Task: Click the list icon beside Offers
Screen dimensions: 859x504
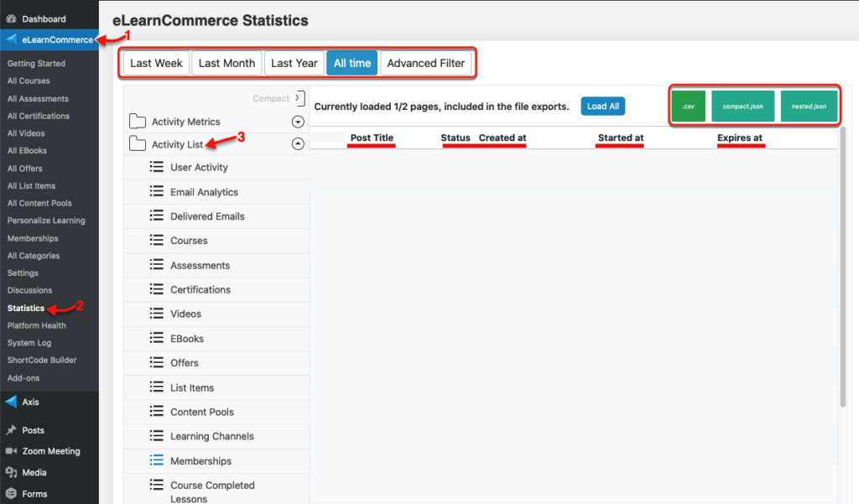Action: (x=157, y=362)
